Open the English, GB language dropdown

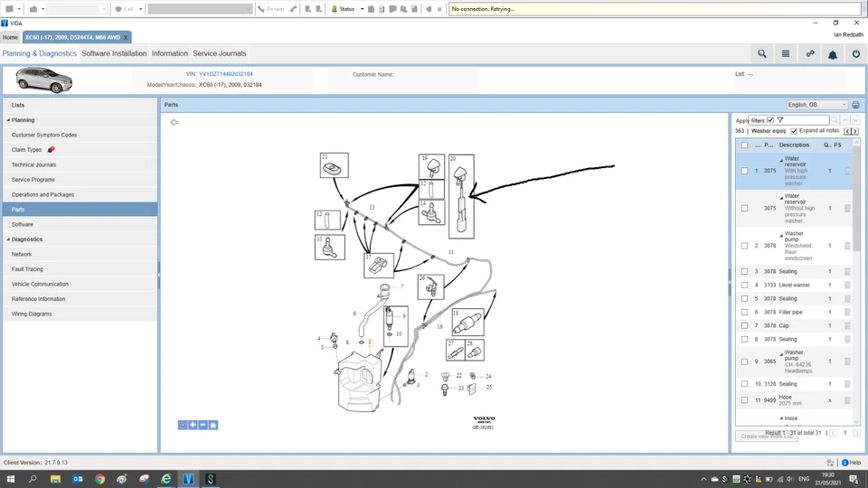click(816, 105)
